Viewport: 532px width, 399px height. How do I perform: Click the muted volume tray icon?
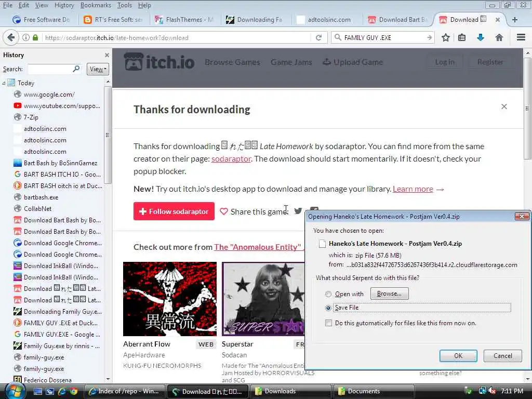tap(492, 391)
